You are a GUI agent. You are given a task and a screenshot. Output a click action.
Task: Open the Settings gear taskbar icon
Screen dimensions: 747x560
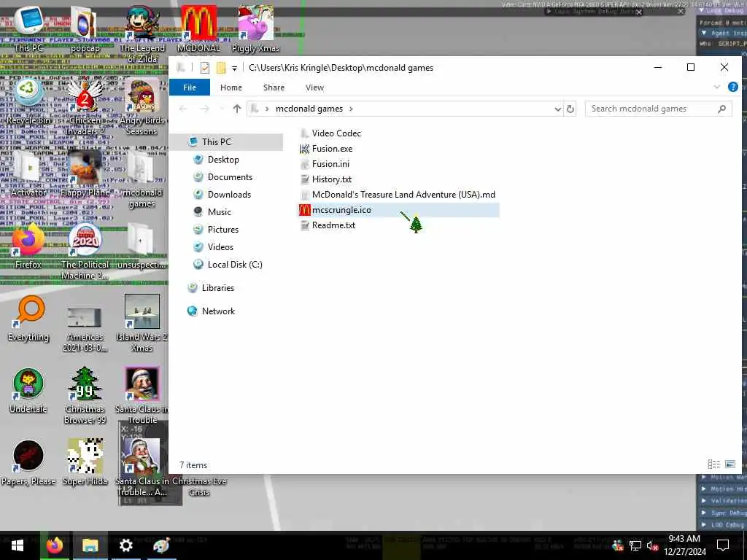pyautogui.click(x=125, y=545)
